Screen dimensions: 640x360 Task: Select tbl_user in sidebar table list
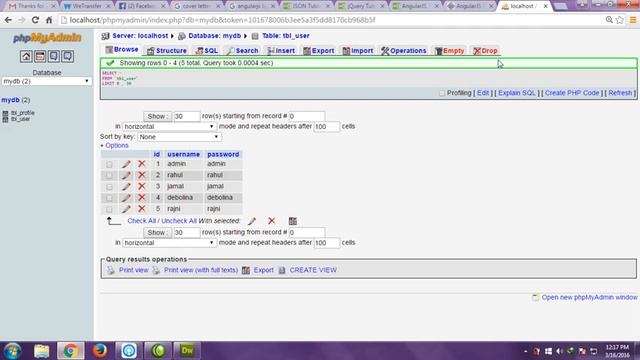pos(20,119)
